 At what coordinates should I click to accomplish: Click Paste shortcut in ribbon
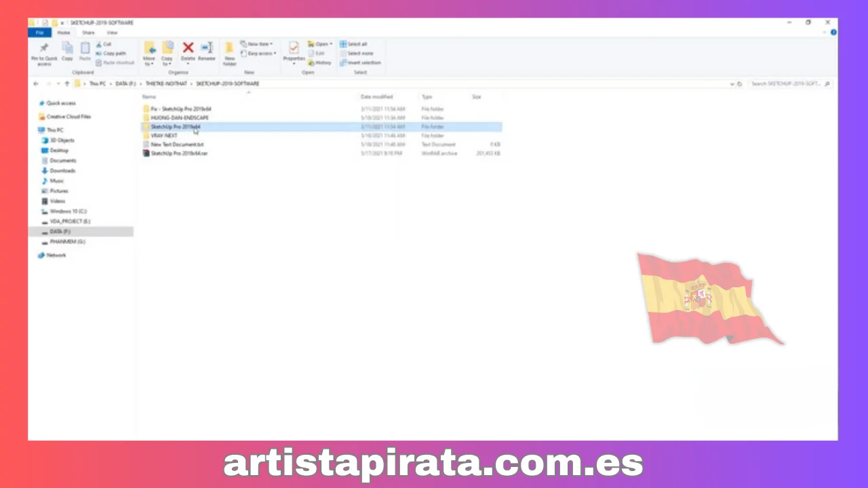(x=115, y=62)
